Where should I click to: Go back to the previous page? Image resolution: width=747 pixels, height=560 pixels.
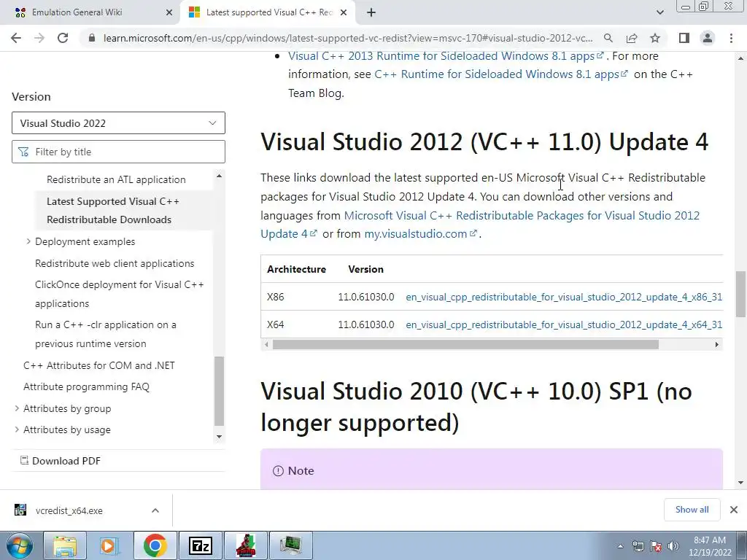(16, 38)
